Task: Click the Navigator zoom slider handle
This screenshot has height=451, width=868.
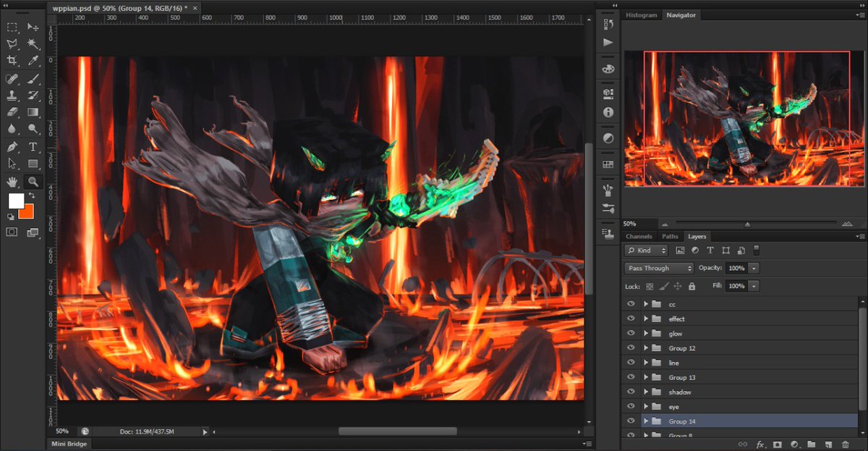Action: pos(747,224)
